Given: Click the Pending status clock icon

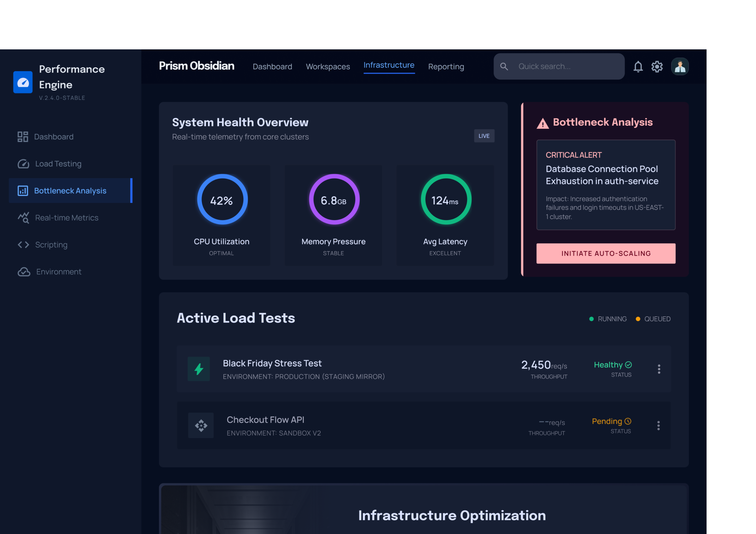Looking at the screenshot, I should tap(628, 421).
